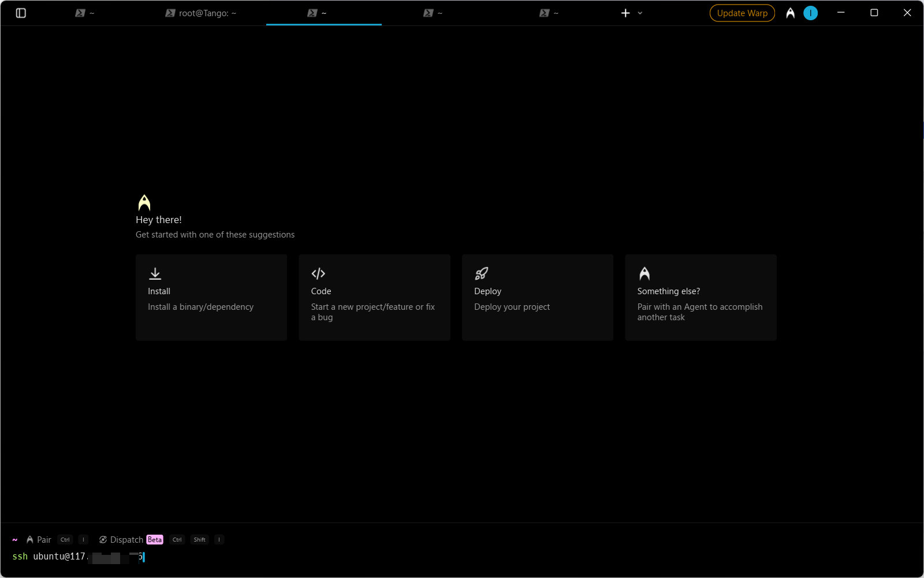The width and height of the screenshot is (924, 578).
Task: Maximize the Warp window
Action: (874, 13)
